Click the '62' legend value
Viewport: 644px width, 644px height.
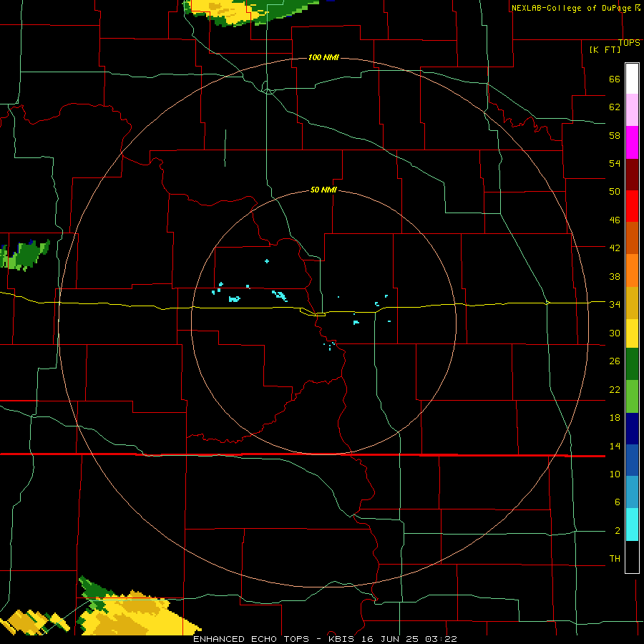615,107
